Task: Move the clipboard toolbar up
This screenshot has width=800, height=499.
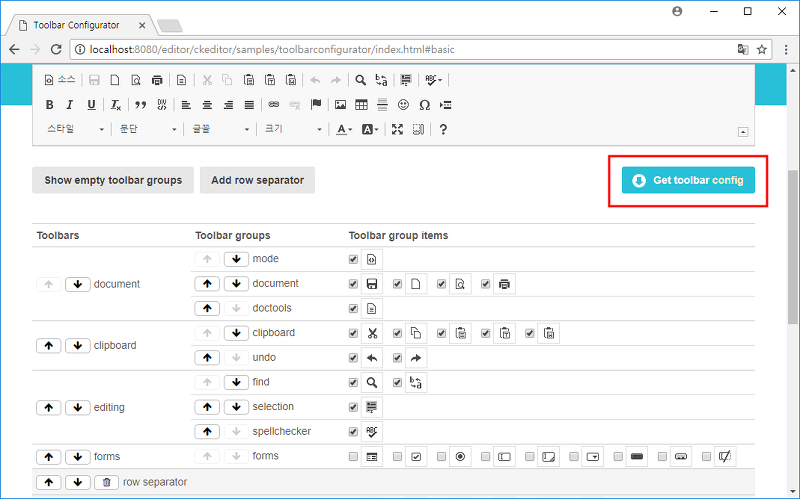Action: (48, 345)
